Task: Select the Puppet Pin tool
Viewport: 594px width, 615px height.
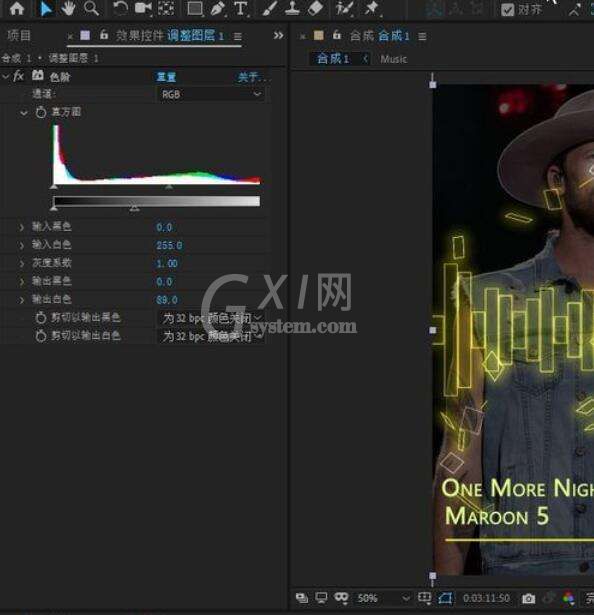Action: [x=371, y=8]
